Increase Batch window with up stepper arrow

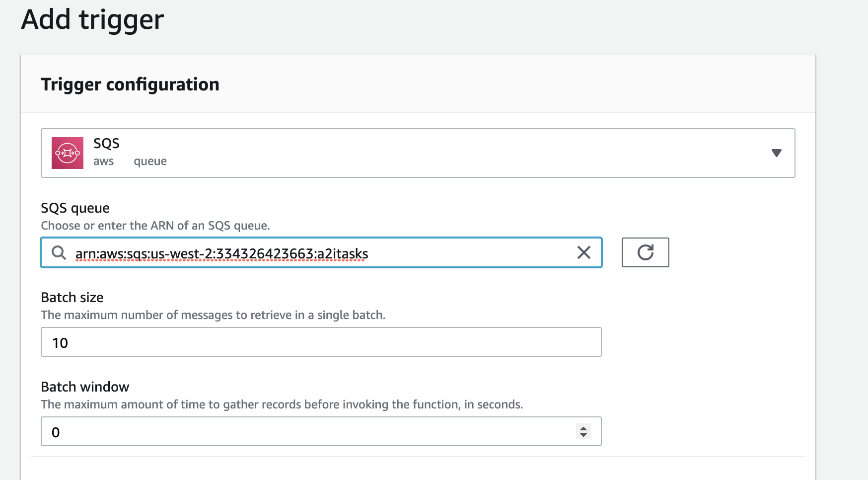tap(583, 428)
